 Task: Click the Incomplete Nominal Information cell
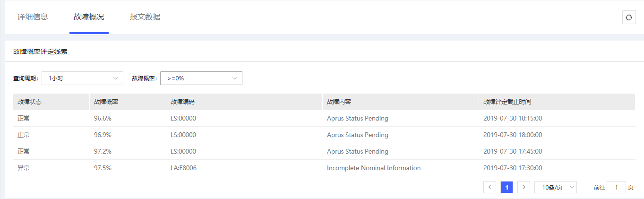coord(373,168)
